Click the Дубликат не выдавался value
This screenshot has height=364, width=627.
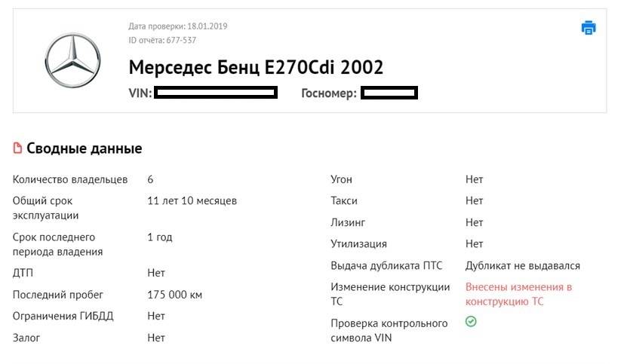[522, 265]
